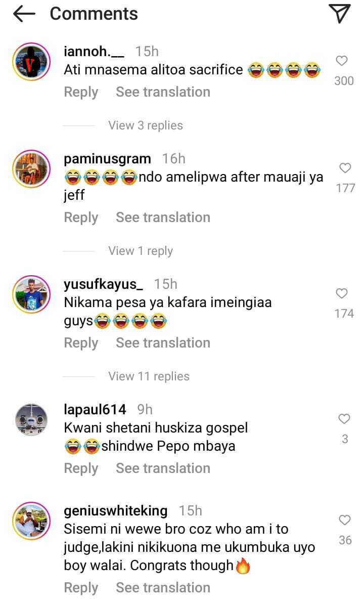Viewport: 364px width, 607px height.
Task: Open geniuswhiteking's profile avatar
Action: click(x=31, y=521)
